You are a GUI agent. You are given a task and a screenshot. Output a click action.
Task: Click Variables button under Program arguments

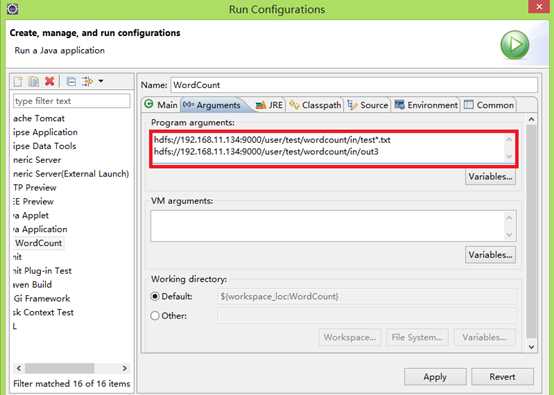coord(490,177)
